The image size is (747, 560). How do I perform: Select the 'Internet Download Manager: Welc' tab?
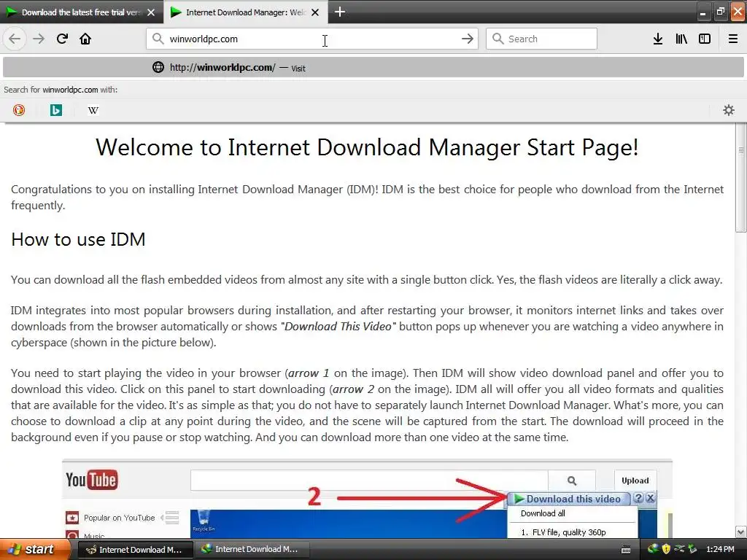[245, 12]
